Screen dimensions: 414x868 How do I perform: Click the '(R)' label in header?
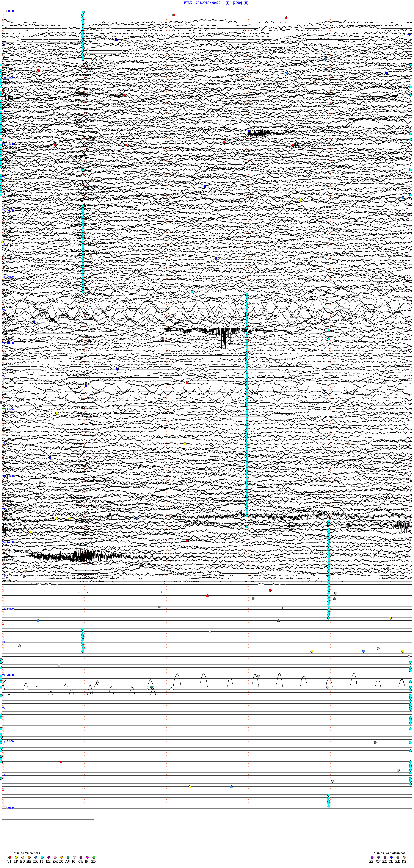click(246, 3)
